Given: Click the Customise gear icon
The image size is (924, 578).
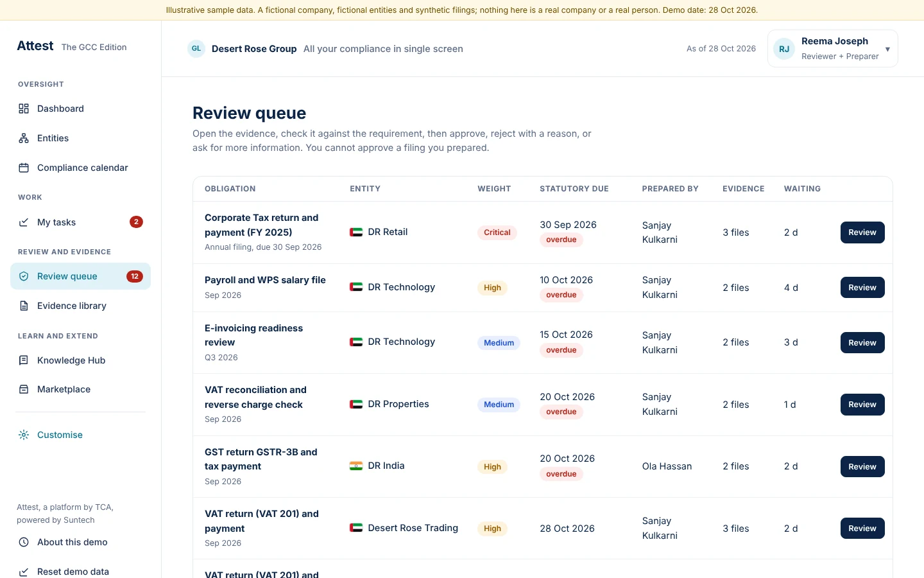Looking at the screenshot, I should (24, 435).
